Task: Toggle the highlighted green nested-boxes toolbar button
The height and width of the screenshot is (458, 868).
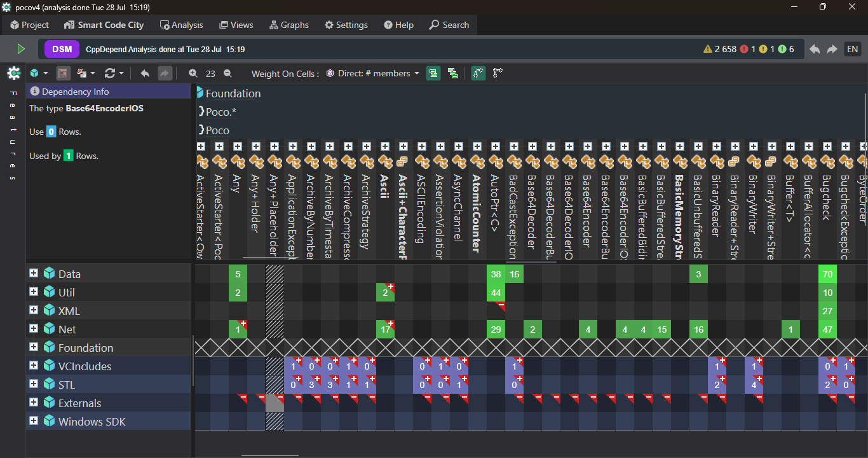Action: click(x=433, y=73)
